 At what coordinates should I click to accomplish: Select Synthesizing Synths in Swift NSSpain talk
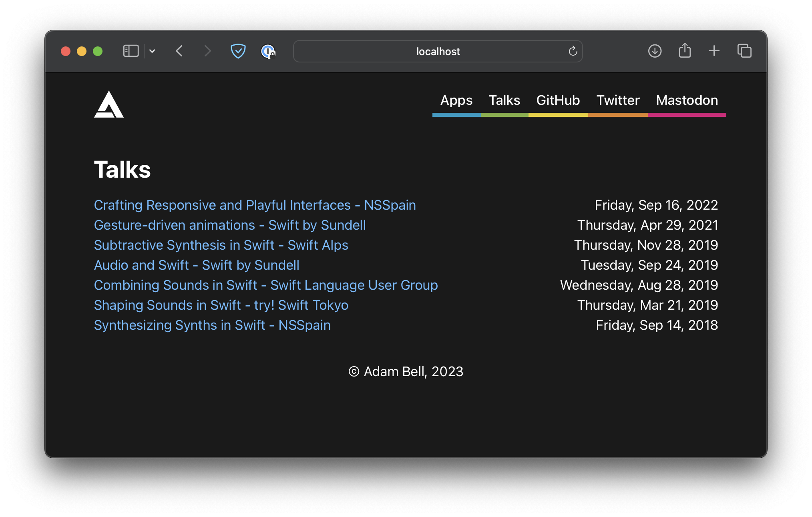213,325
